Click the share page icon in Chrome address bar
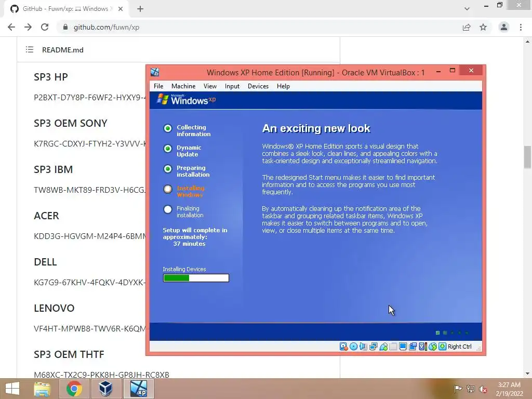This screenshot has height=399, width=532. [467, 27]
